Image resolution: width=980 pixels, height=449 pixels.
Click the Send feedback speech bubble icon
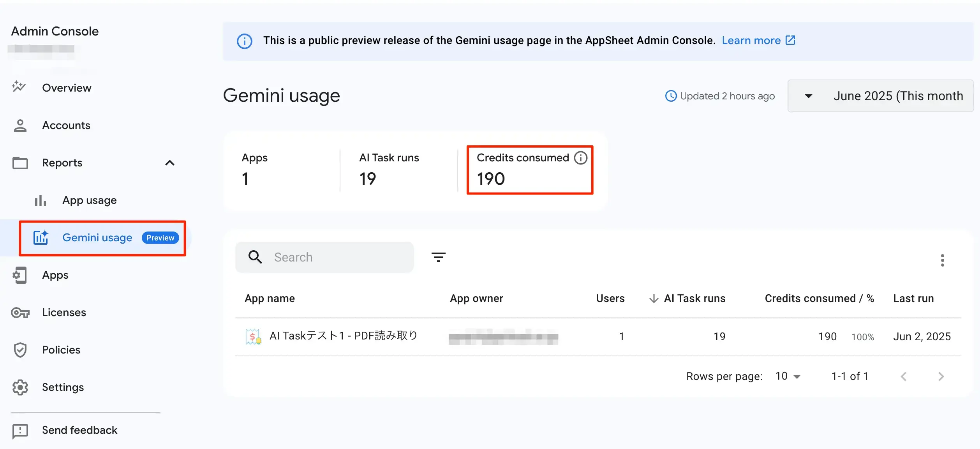point(20,431)
